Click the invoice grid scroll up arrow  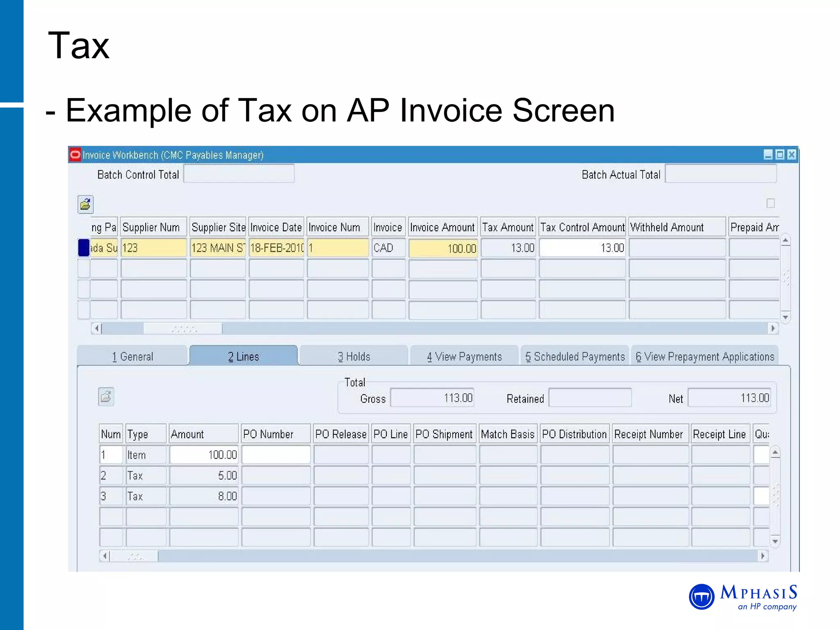click(x=785, y=240)
